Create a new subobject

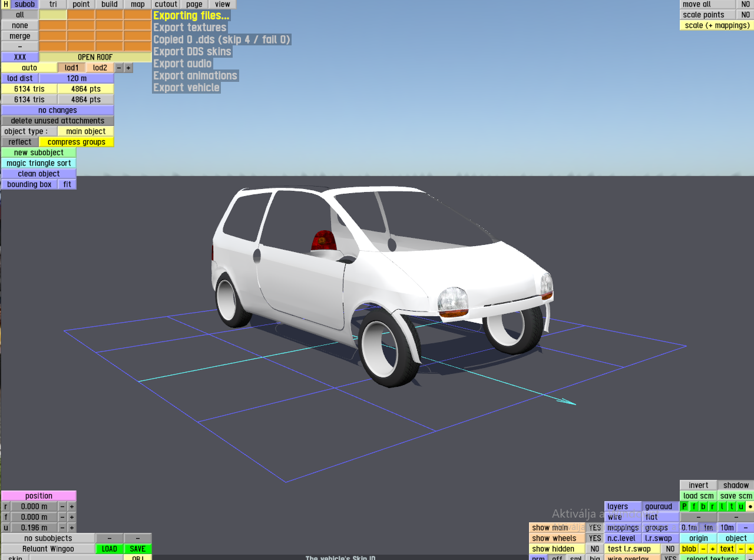[39, 153]
